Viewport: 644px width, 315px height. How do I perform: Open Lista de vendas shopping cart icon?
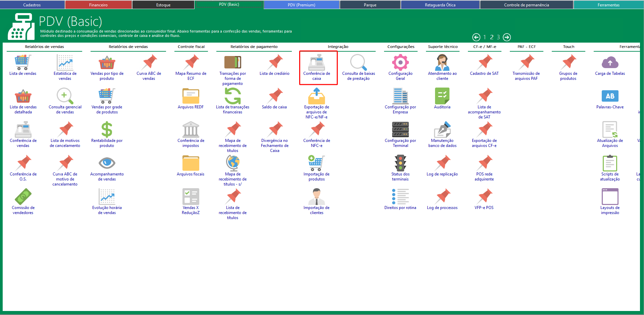coord(23,63)
